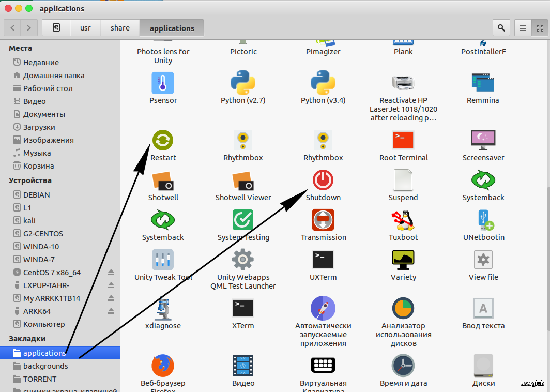The width and height of the screenshot is (550, 392).
Task: Open the kali device in sidebar
Action: (60, 221)
